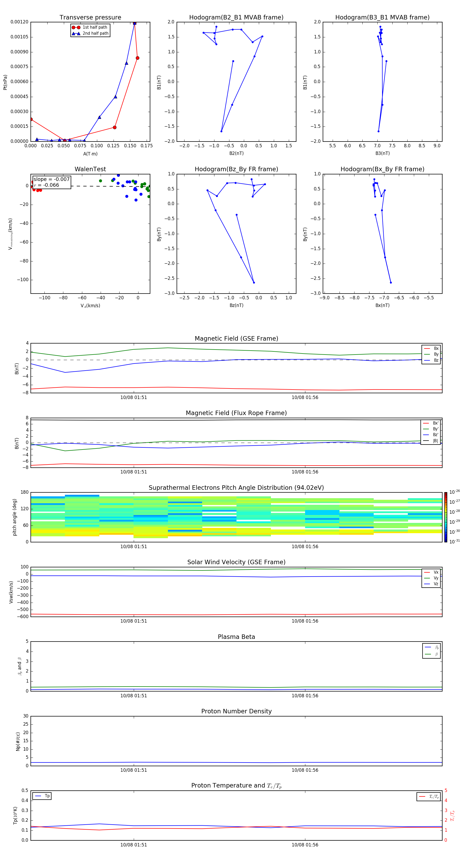Select the β entry in Plasma Beta legend
This screenshot has width=473, height=868.
click(431, 654)
